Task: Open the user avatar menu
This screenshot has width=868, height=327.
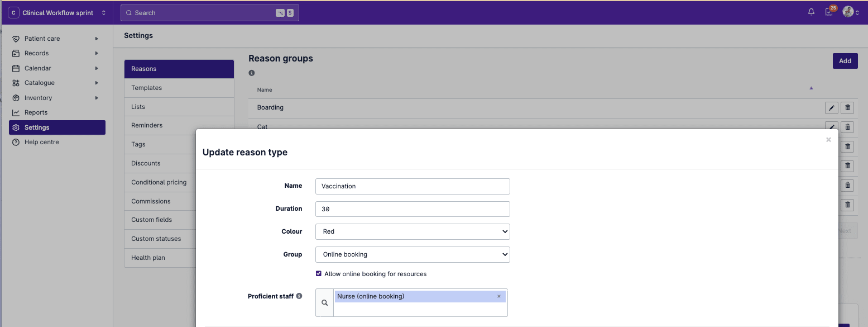Action: tap(851, 12)
